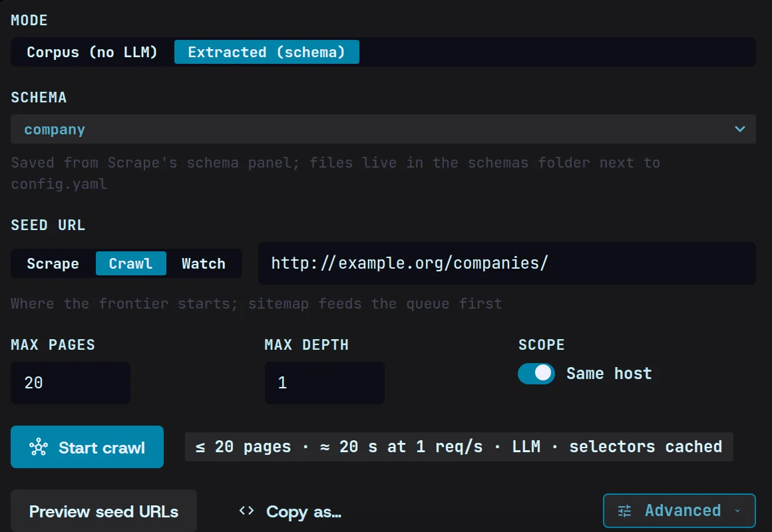Click the MAX DEPTH label
The image size is (772, 532).
pyautogui.click(x=307, y=344)
